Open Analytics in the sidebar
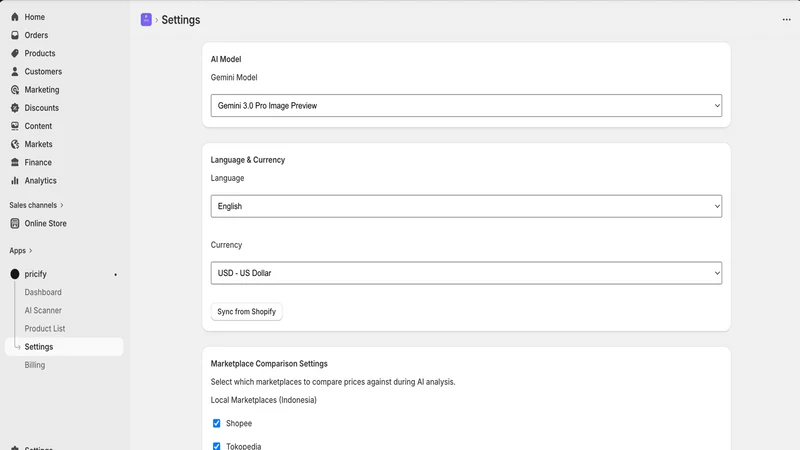 tap(40, 181)
